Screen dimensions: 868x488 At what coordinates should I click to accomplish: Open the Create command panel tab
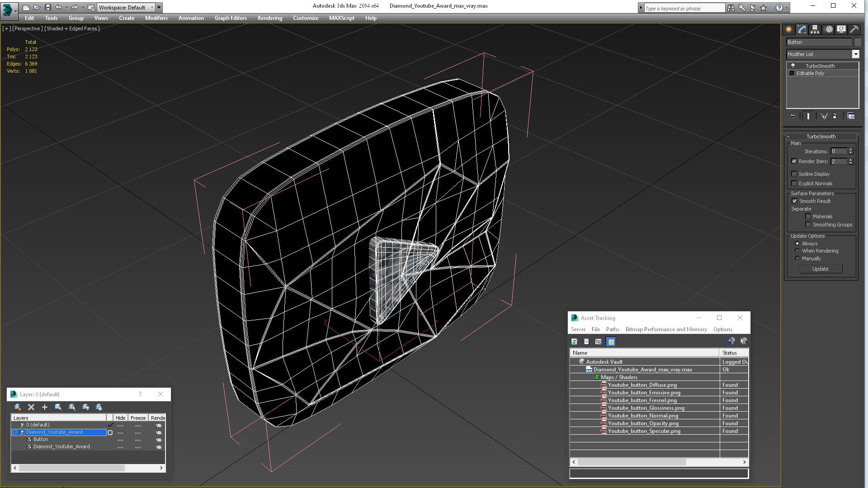788,29
